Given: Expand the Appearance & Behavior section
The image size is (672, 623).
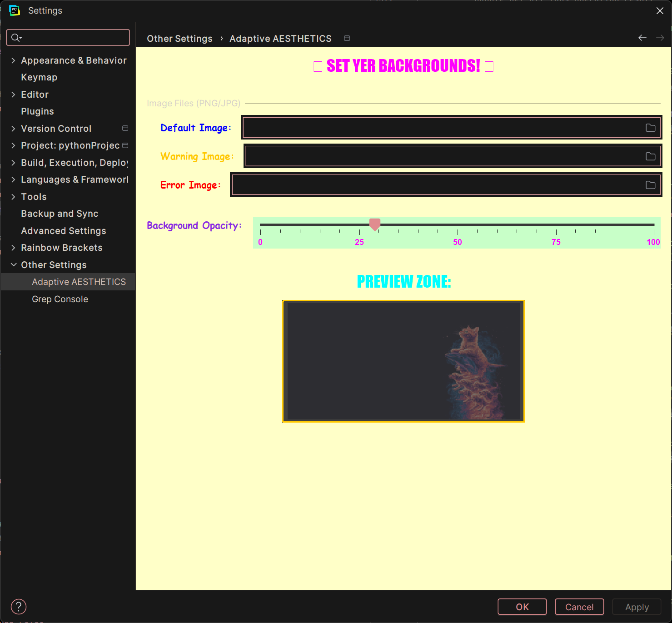Looking at the screenshot, I should coord(13,60).
